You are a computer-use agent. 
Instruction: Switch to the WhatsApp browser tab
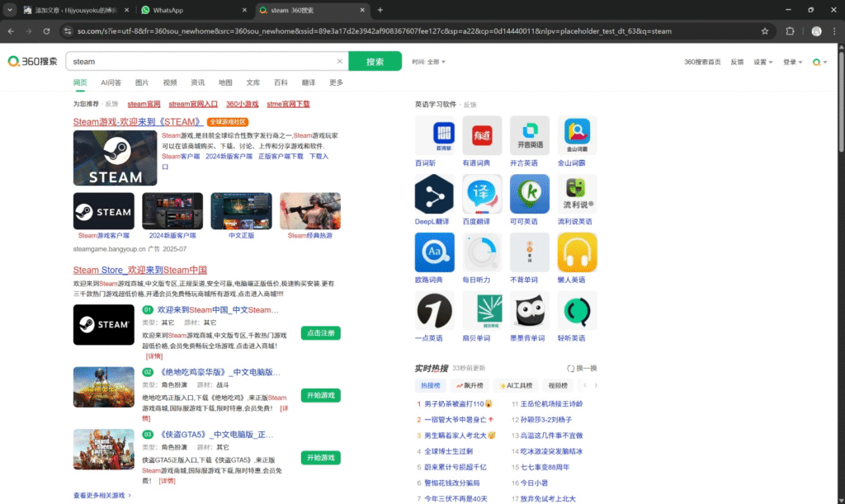coord(193,10)
